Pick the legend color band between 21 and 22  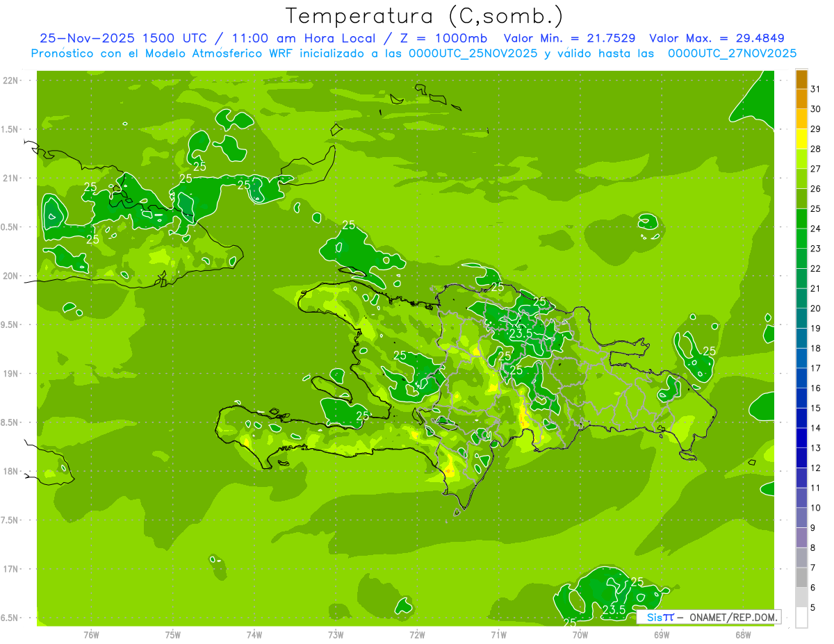click(801, 279)
